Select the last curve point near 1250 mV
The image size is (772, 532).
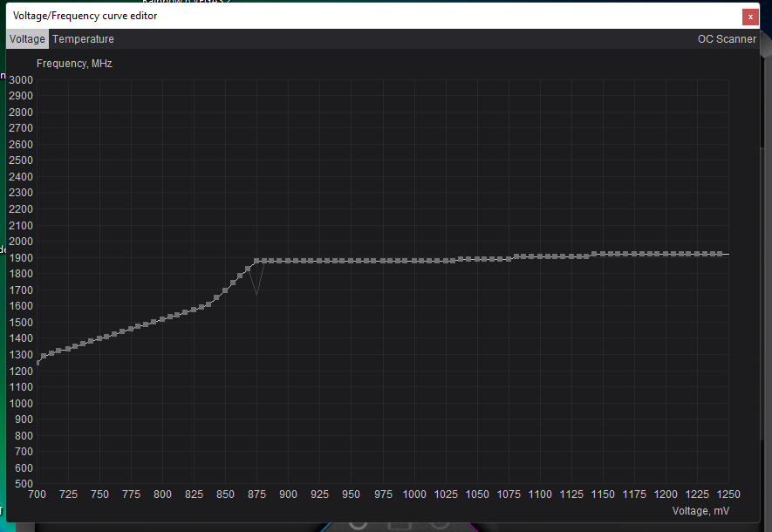pos(720,254)
